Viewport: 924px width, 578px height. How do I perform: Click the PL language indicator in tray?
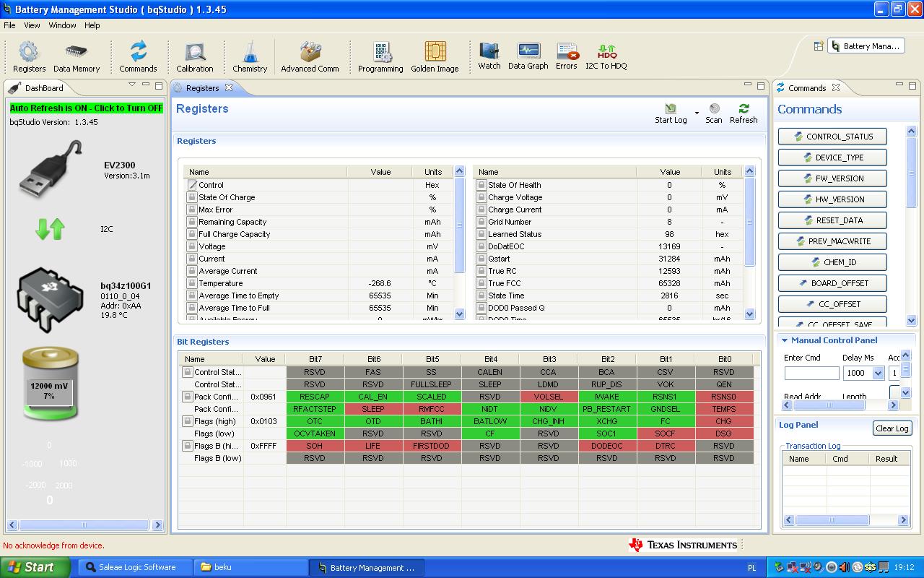pyautogui.click(x=751, y=568)
